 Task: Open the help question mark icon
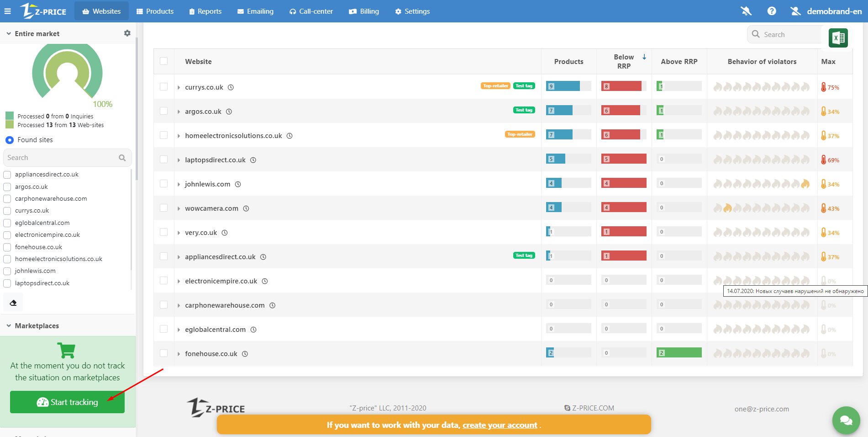click(772, 11)
